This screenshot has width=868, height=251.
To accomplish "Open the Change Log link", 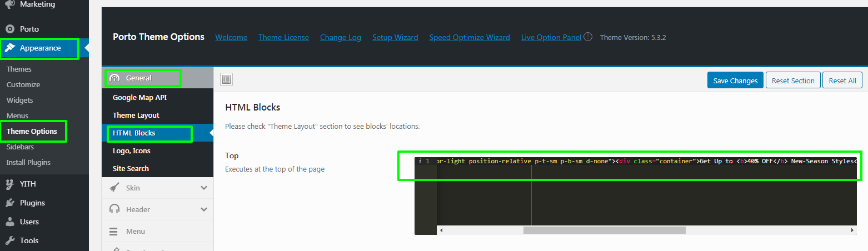I will (x=341, y=37).
